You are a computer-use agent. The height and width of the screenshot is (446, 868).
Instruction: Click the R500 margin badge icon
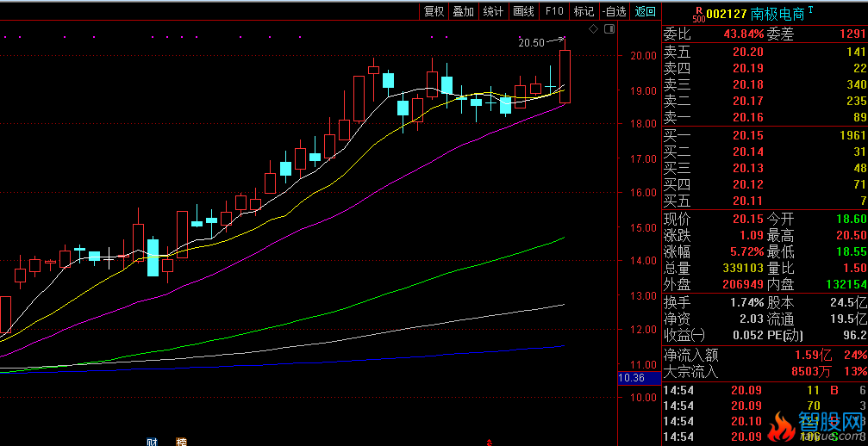coord(698,15)
